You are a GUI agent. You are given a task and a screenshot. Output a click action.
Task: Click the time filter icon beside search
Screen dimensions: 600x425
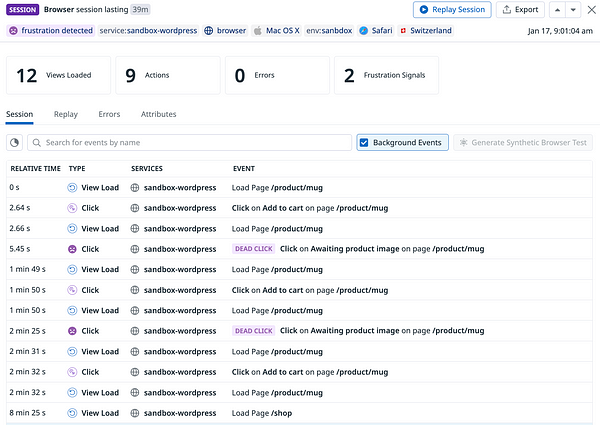coord(16,143)
